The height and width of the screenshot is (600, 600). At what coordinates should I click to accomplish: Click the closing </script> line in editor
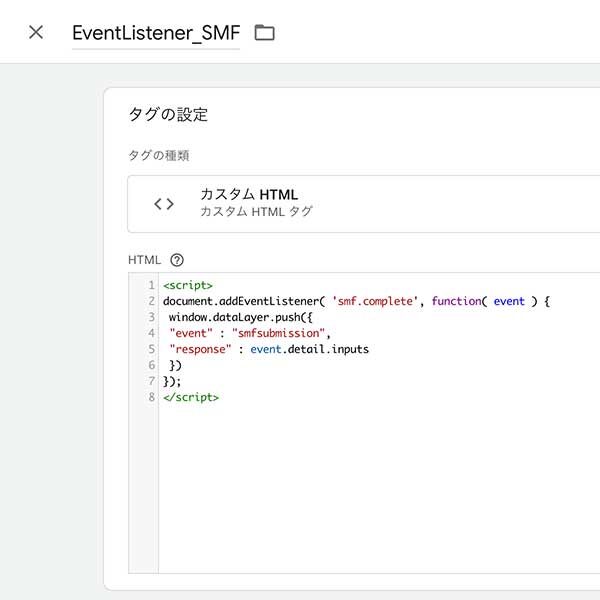click(191, 397)
